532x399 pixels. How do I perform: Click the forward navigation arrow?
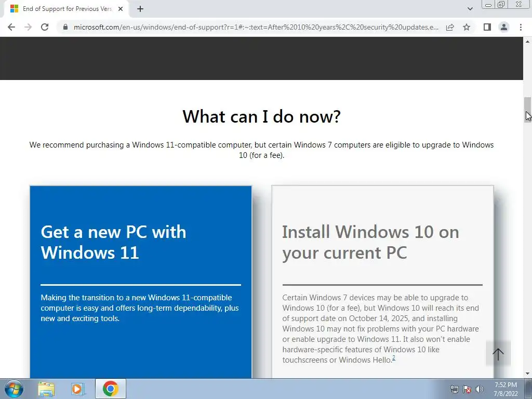tap(28, 27)
